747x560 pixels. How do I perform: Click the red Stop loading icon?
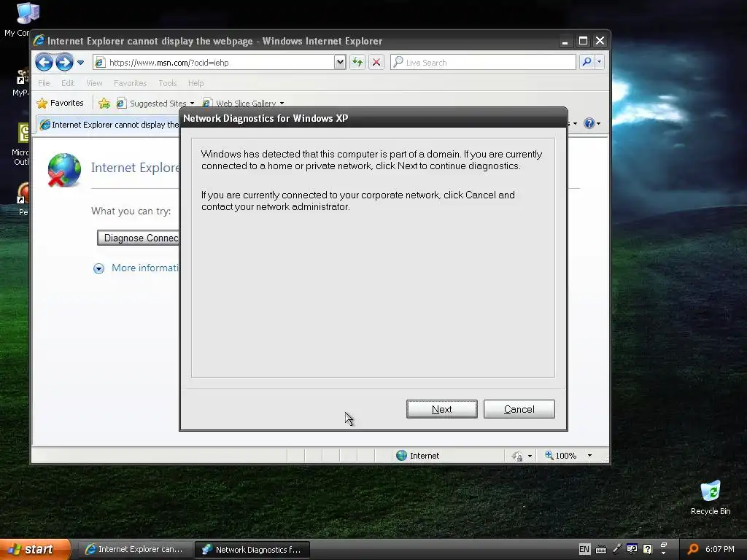(376, 63)
